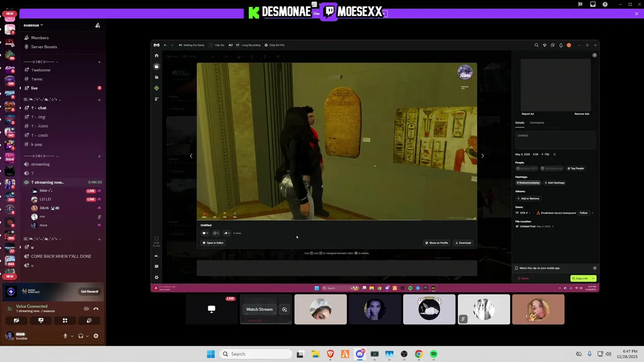Screen dimensions: 644x362
Task: Expand the FiveM server chevron
Action: [x=592, y=213]
